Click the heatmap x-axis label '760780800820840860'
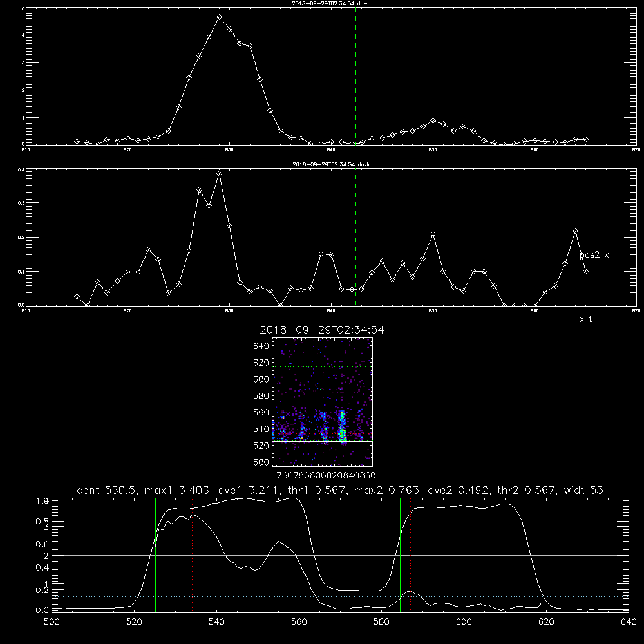This screenshot has width=644, height=644. click(x=326, y=475)
